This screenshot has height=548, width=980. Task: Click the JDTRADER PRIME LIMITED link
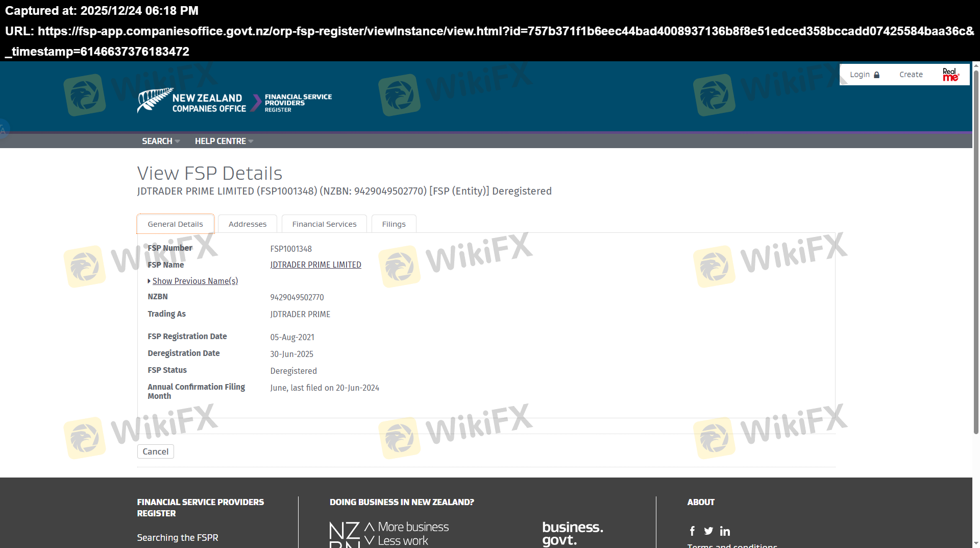315,265
